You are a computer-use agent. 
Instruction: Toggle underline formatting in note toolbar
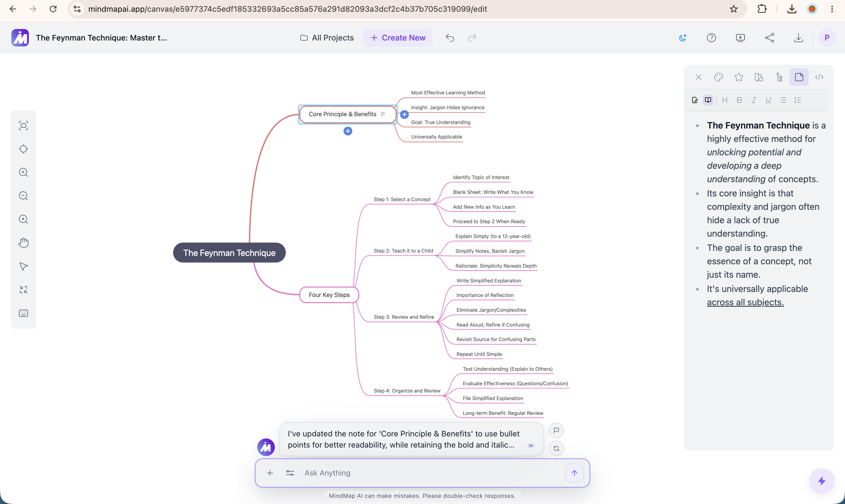(768, 100)
